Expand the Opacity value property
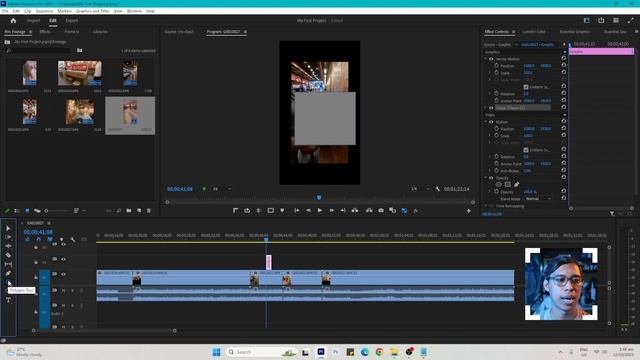The width and height of the screenshot is (640, 360). pyautogui.click(x=490, y=191)
